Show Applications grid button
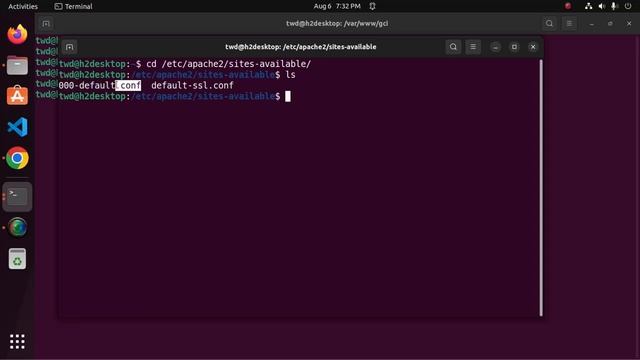The image size is (640, 360). pos(17,341)
